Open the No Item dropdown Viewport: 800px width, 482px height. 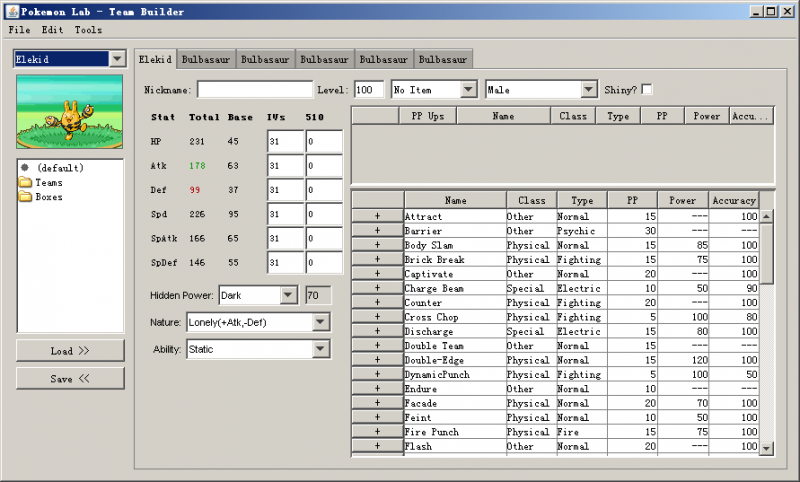[468, 89]
